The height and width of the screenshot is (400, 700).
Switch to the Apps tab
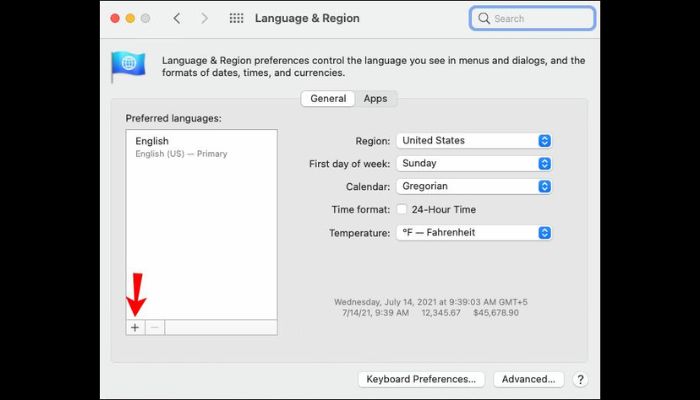point(375,99)
